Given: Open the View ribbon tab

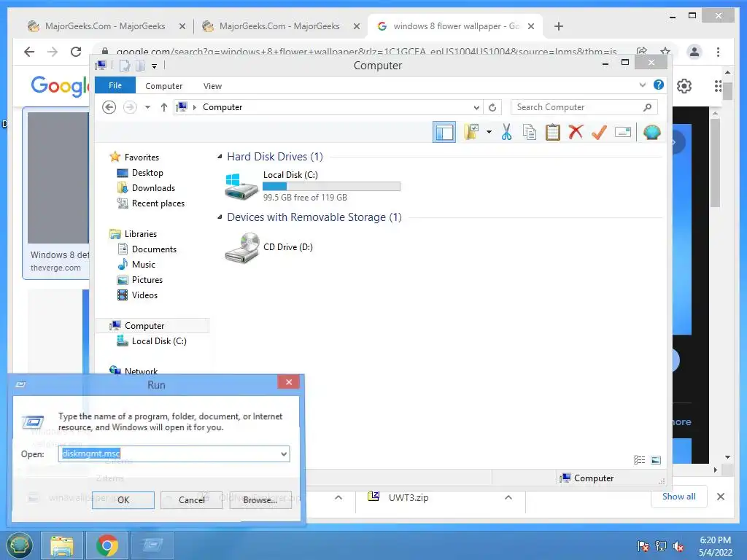Looking at the screenshot, I should (212, 86).
